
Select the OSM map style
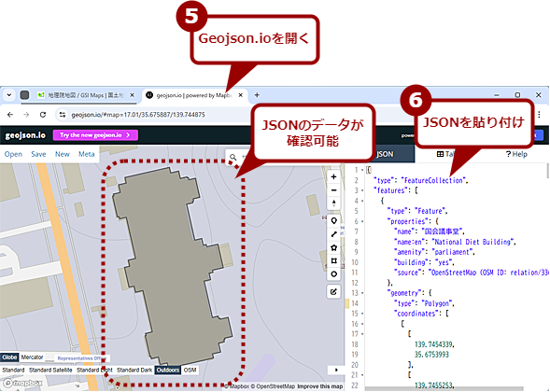point(190,370)
